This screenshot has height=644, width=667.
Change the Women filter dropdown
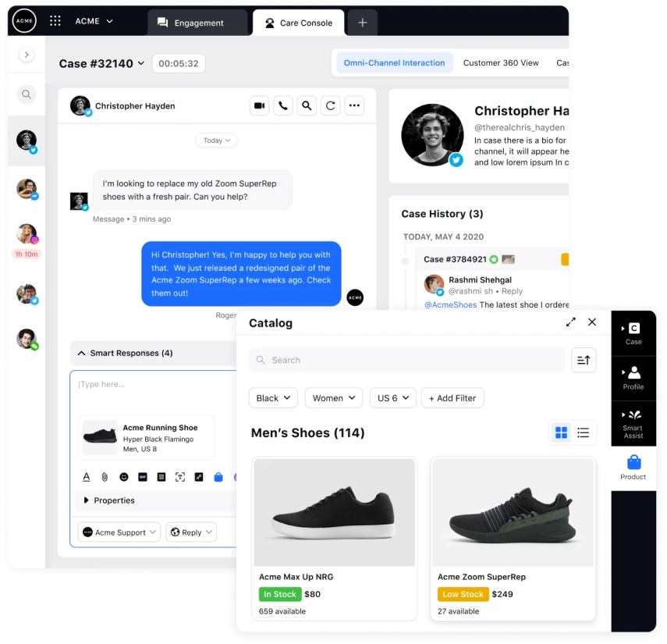(x=334, y=398)
